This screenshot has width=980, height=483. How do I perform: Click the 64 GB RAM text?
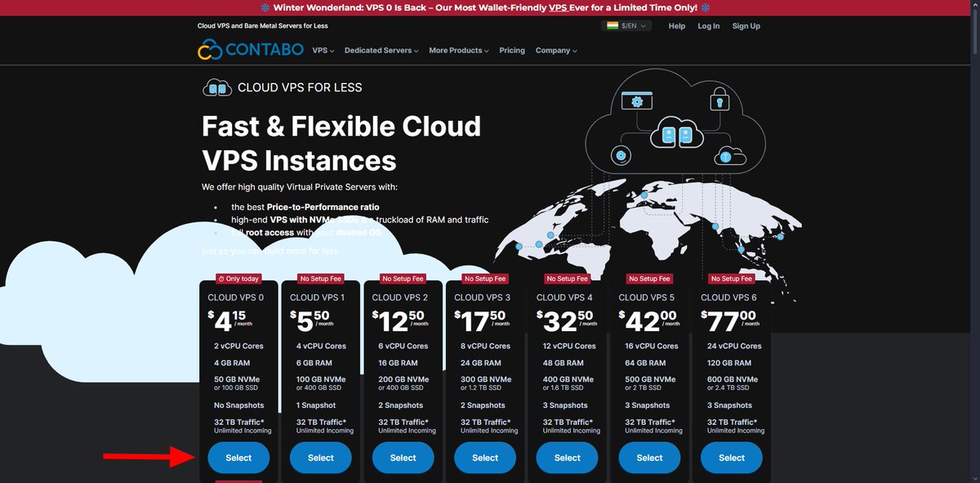(646, 363)
